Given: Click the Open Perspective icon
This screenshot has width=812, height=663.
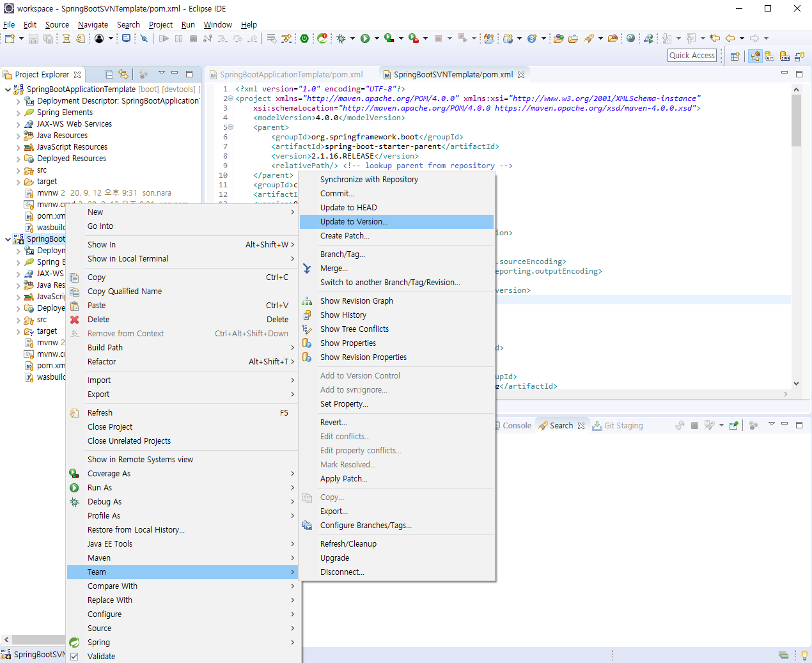Looking at the screenshot, I should click(735, 56).
